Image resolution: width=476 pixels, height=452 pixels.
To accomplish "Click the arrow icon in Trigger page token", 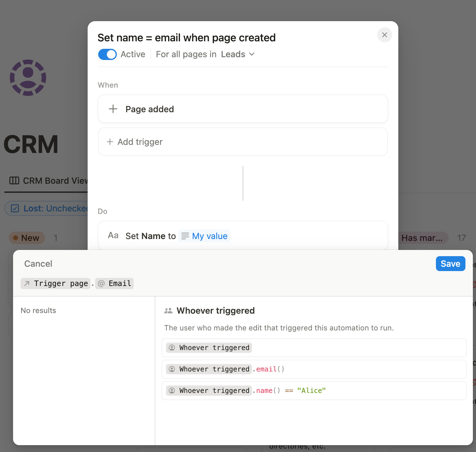I will click(27, 284).
